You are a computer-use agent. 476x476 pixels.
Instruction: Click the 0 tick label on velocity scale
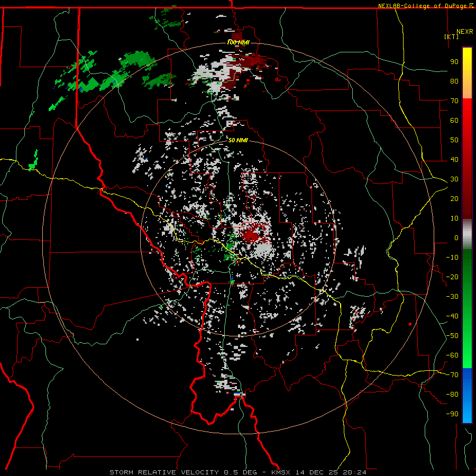(456, 238)
